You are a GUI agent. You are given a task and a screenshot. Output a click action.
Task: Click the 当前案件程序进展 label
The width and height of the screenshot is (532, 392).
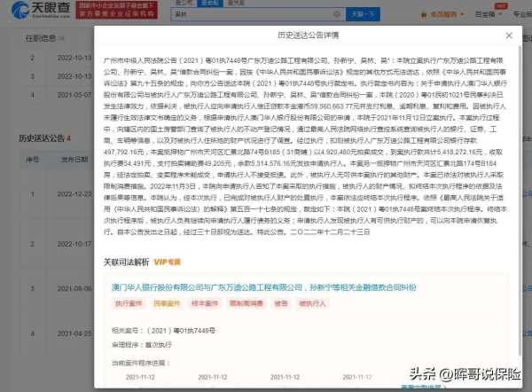[141, 363]
